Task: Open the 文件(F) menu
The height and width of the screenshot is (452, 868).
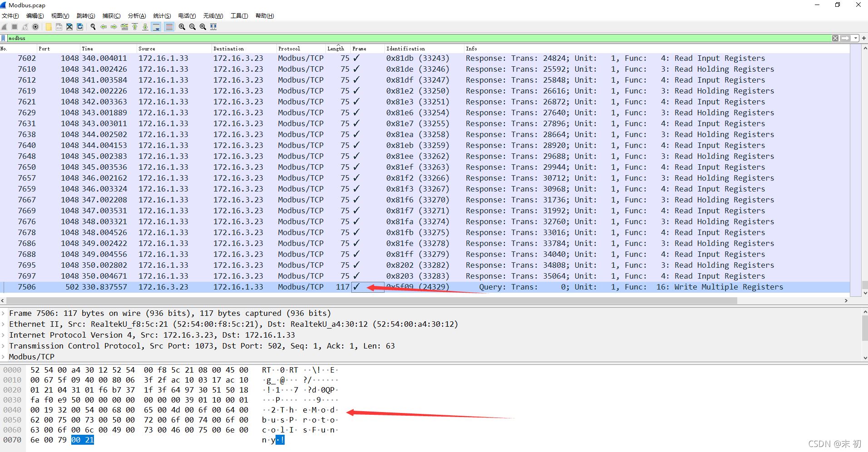Action: click(x=10, y=16)
